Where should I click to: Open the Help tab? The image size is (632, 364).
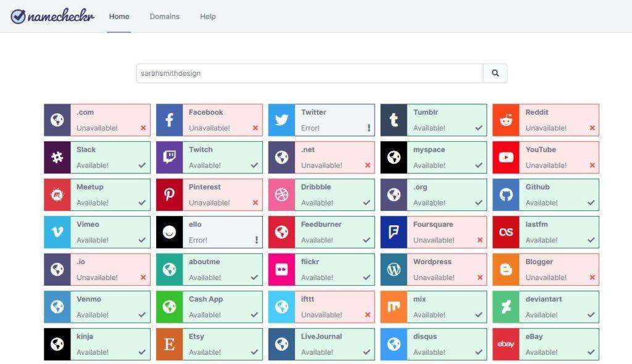click(x=208, y=17)
